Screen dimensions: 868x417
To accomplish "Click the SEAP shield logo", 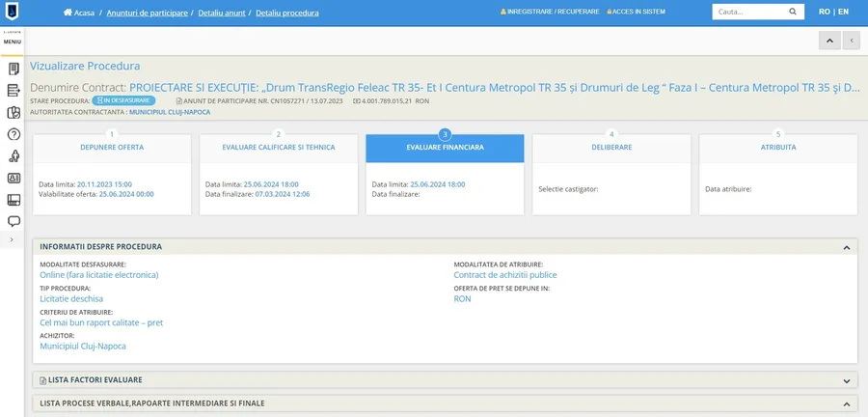I will click(12, 13).
